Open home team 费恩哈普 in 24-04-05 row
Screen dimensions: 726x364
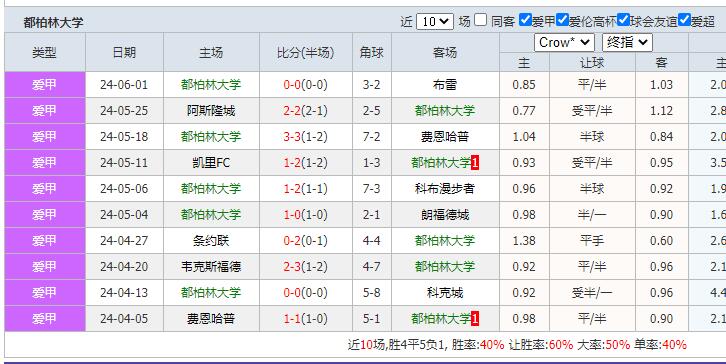click(x=211, y=318)
